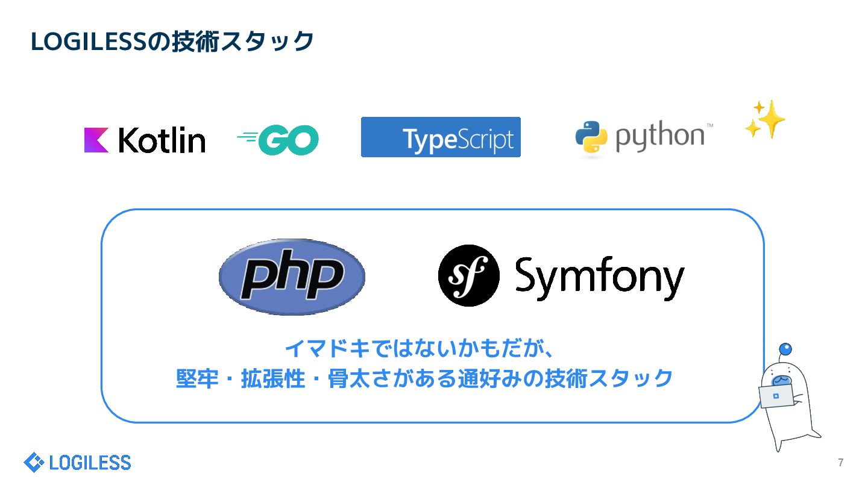The image size is (868, 488).
Task: Select the PHP oval logo
Action: pyautogui.click(x=292, y=277)
